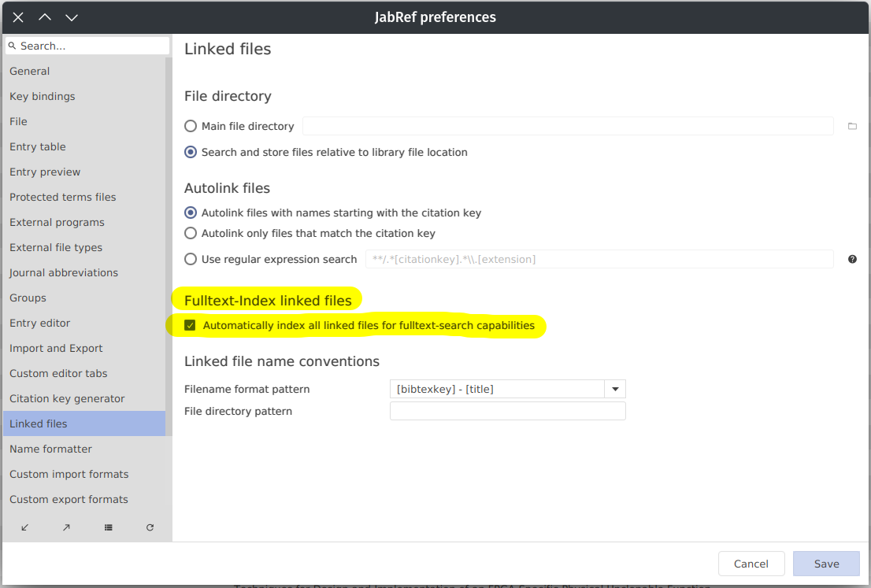The width and height of the screenshot is (871, 588).
Task: Select Linked files sidebar entry
Action: 84,423
